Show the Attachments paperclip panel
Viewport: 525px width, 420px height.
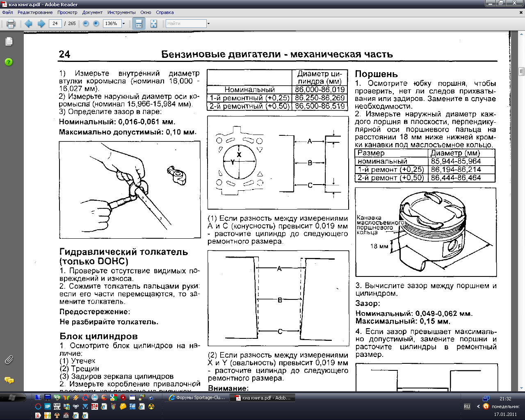[9, 360]
